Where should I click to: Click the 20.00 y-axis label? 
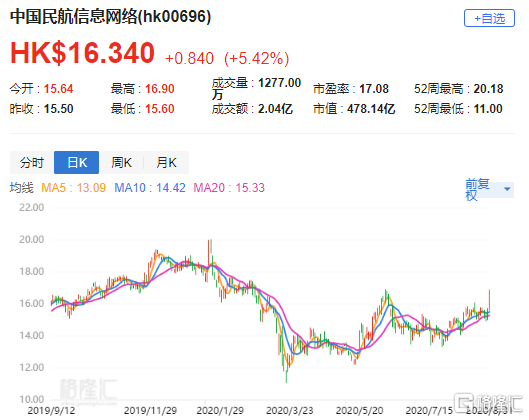coord(31,240)
